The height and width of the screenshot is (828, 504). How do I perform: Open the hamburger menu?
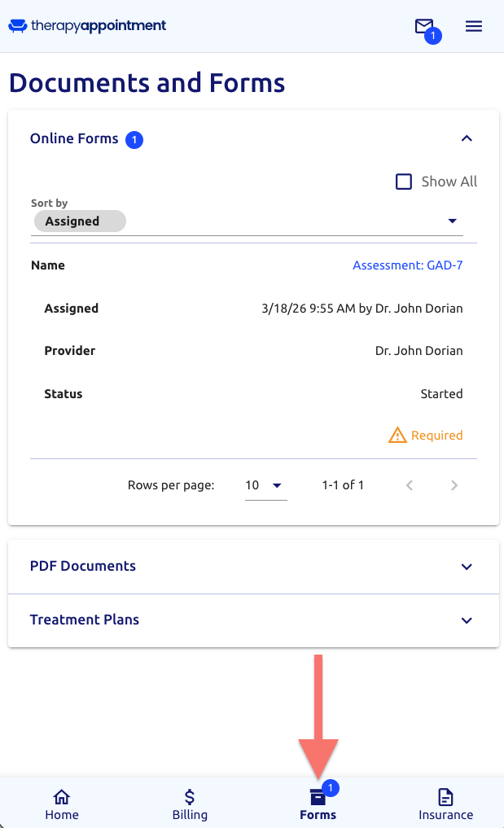(473, 26)
